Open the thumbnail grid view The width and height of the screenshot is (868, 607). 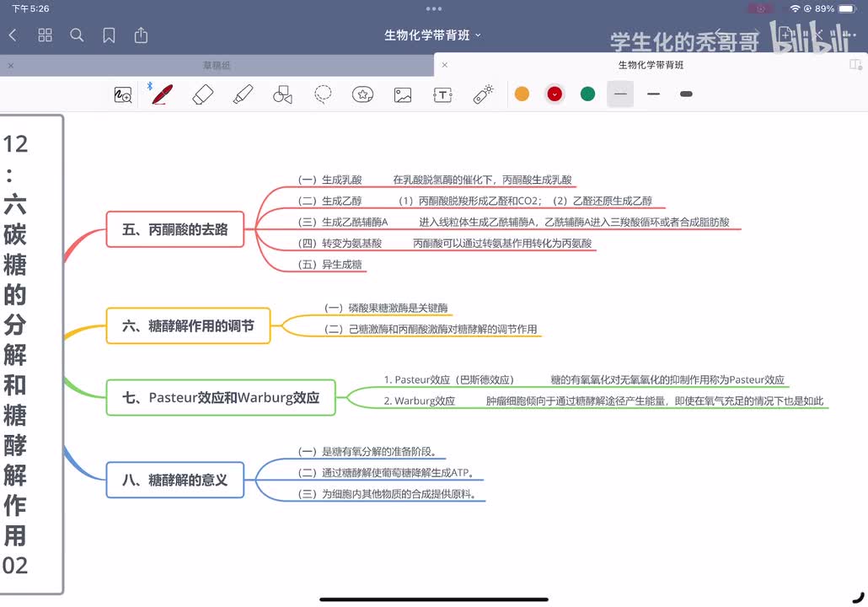(x=45, y=35)
